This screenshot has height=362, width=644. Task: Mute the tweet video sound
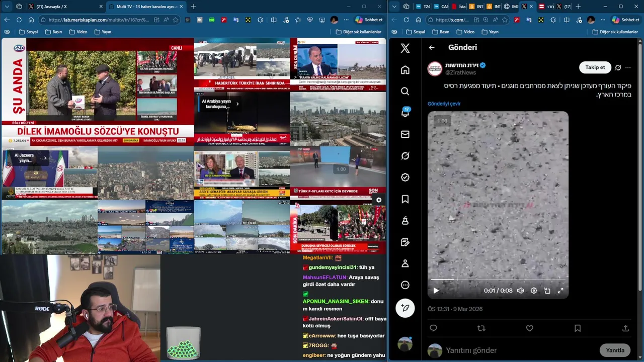tap(521, 291)
